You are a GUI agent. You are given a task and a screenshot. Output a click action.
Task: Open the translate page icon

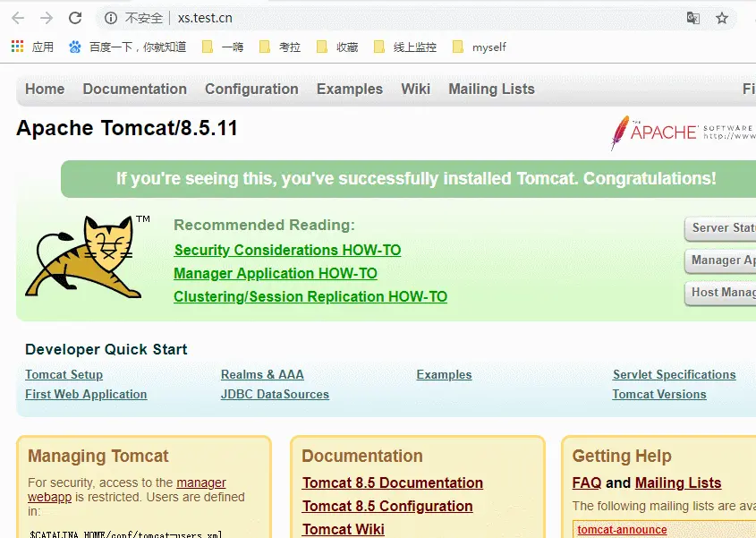pos(692,18)
